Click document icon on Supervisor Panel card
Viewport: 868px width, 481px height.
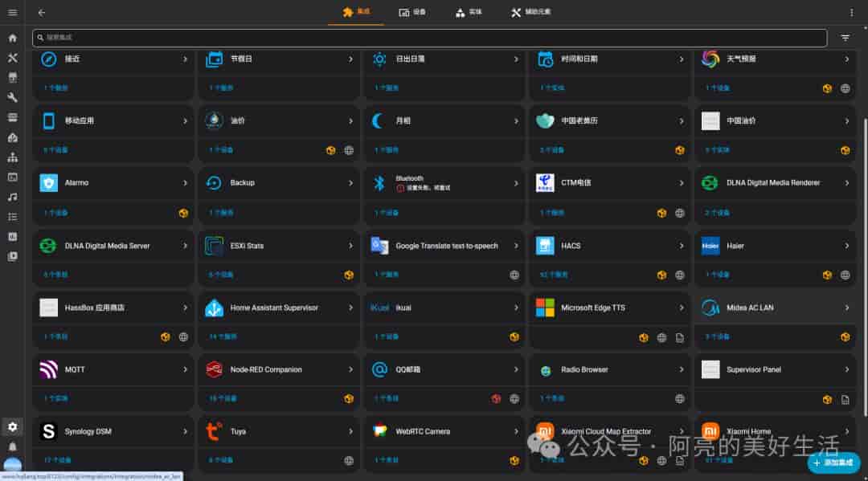tap(845, 400)
